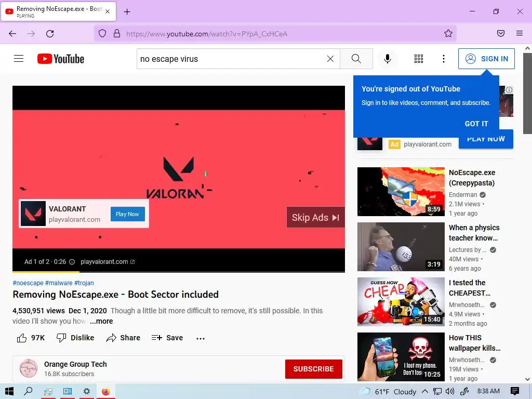Click the magnifier search button
This screenshot has width=532, height=399.
coord(356,59)
